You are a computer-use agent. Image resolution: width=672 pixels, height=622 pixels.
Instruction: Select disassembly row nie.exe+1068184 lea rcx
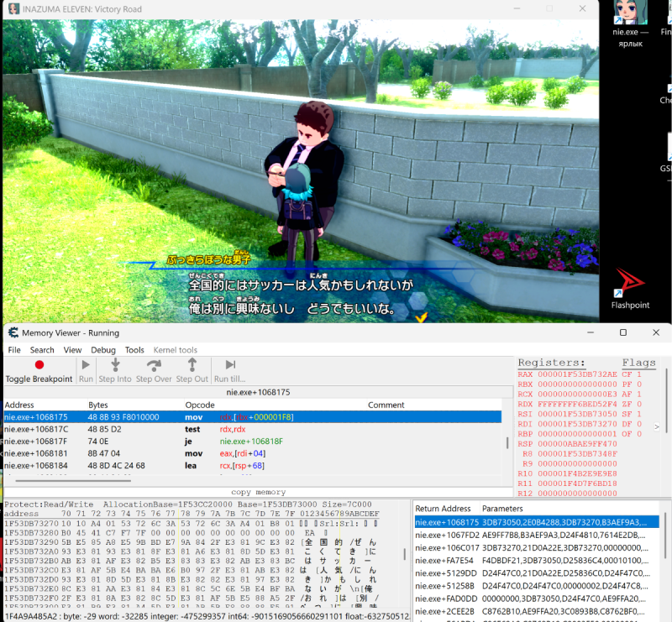pos(253,465)
